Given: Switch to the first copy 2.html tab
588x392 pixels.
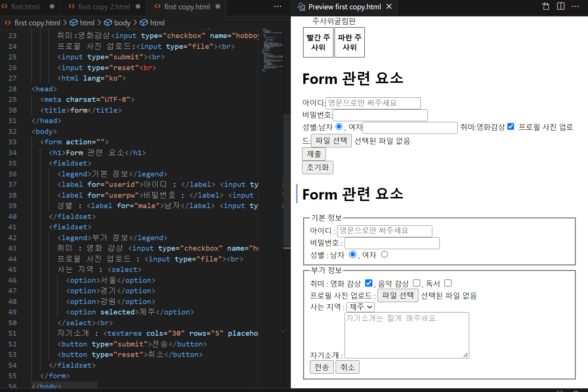Looking at the screenshot, I should (x=104, y=7).
